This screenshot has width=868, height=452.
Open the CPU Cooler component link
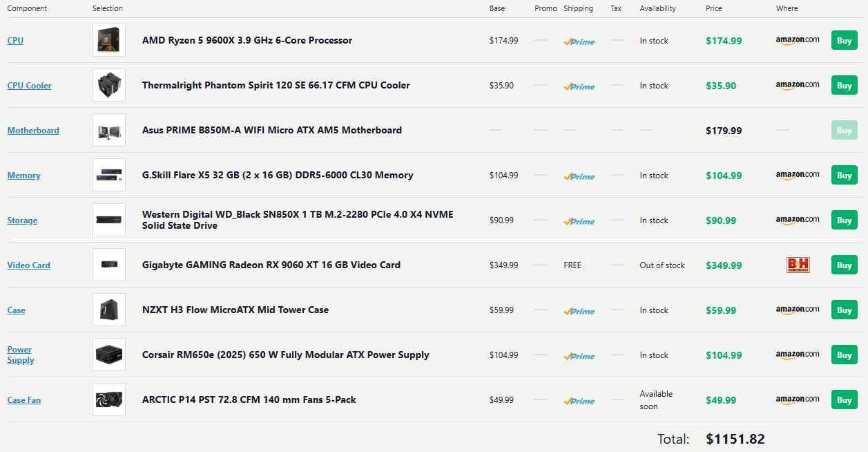[x=29, y=86]
